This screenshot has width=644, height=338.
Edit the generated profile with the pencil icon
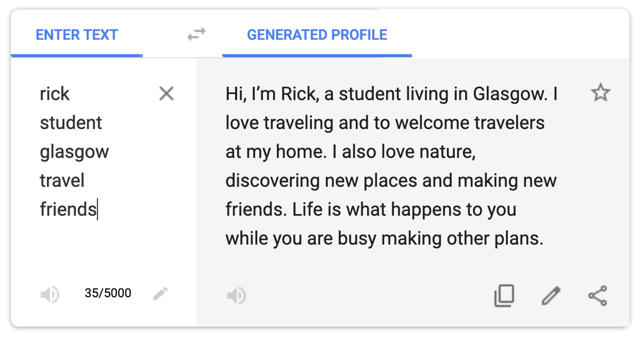click(551, 296)
